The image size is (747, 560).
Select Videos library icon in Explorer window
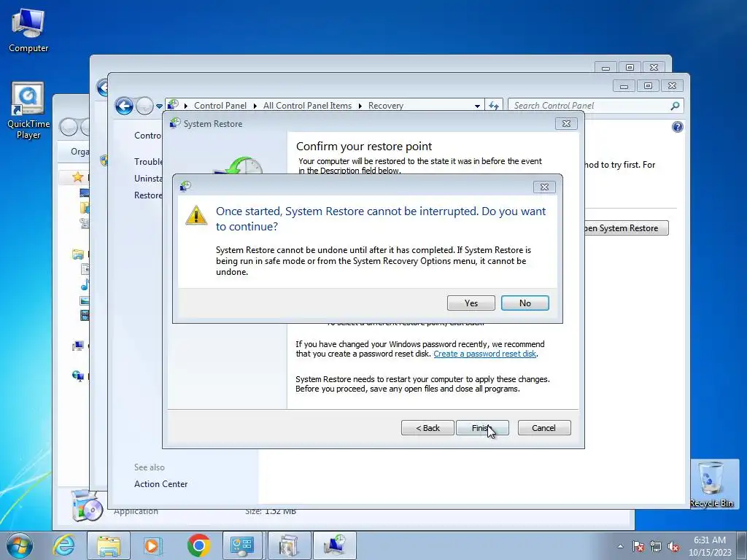[85, 315]
